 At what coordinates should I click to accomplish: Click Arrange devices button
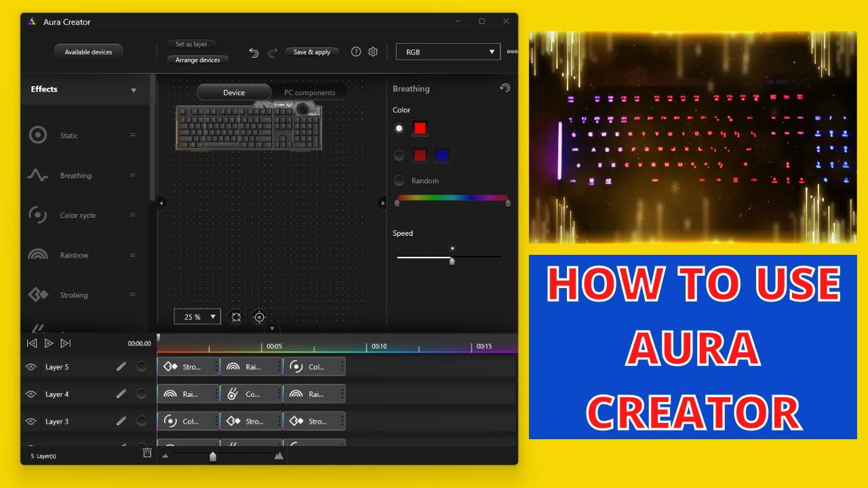(x=198, y=60)
